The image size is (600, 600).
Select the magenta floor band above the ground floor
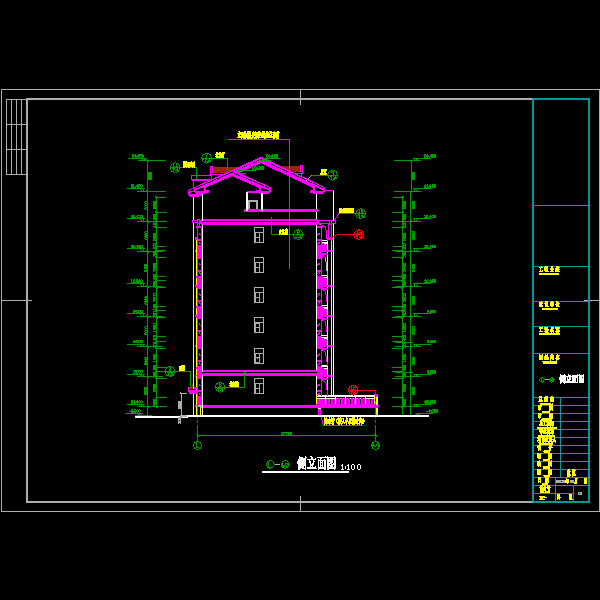259,372
